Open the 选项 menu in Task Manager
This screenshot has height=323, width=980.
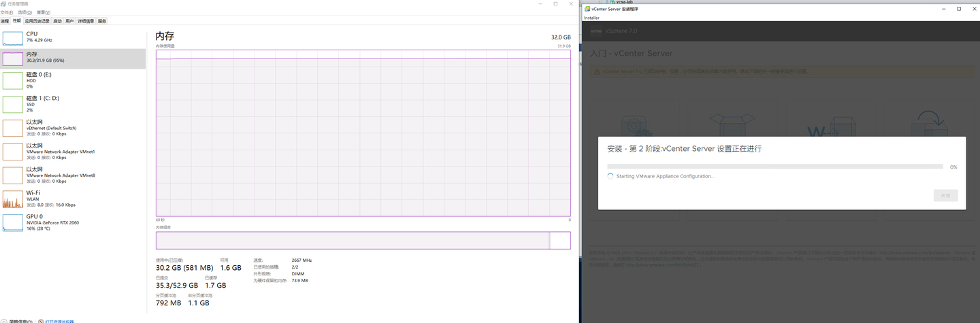point(24,12)
